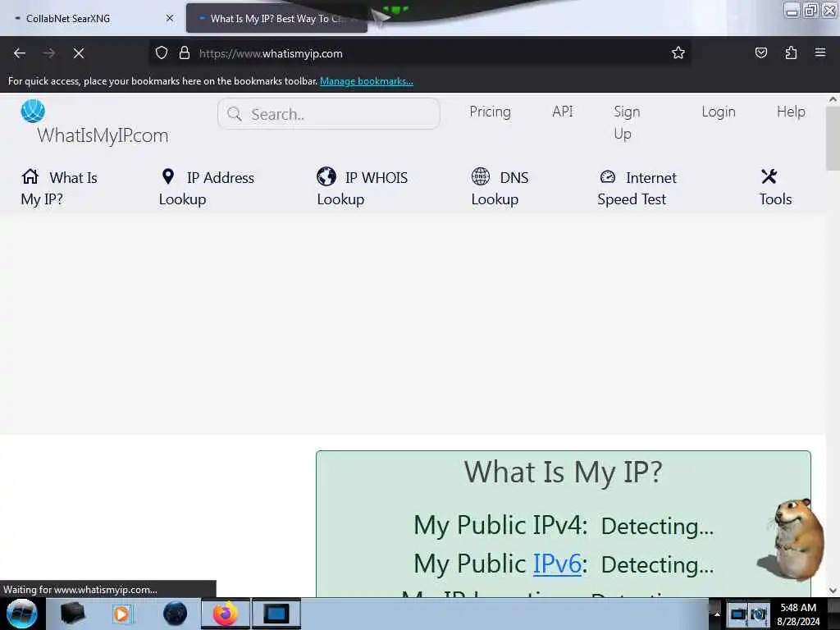This screenshot has width=840, height=630.
Task: Click the WhatIsMyIP globe logo
Action: pos(33,111)
